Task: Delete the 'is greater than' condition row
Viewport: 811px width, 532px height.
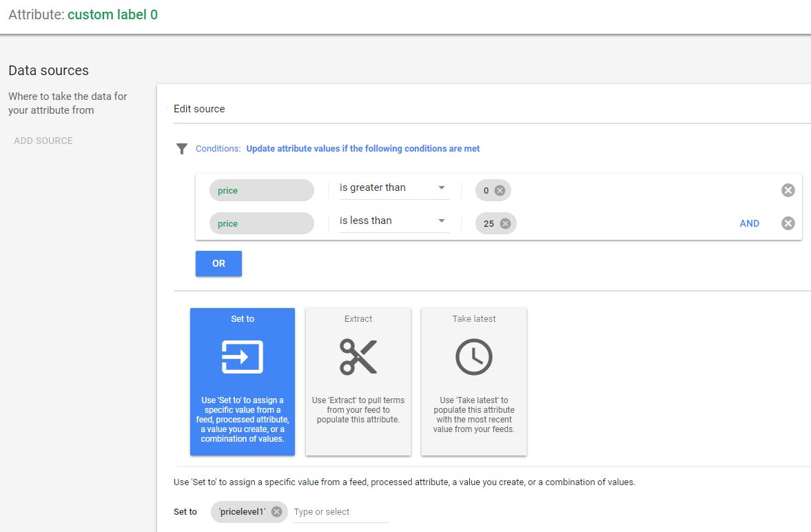Action: click(788, 190)
